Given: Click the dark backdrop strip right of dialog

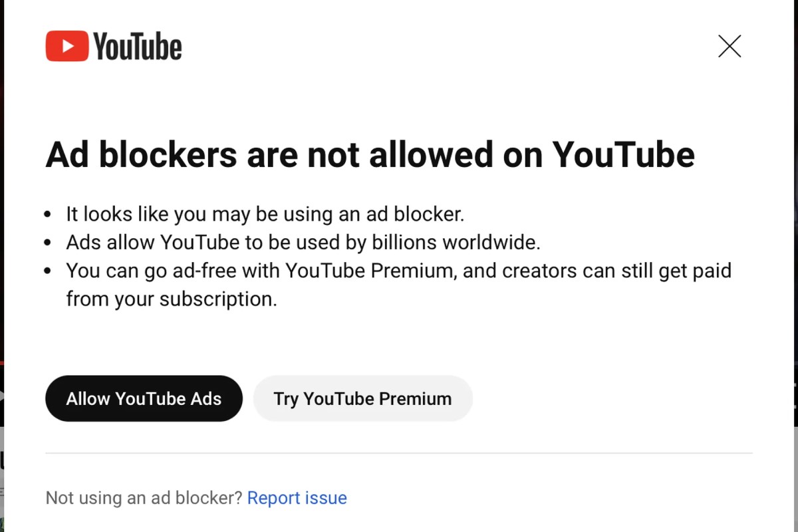Looking at the screenshot, I should (796, 199).
